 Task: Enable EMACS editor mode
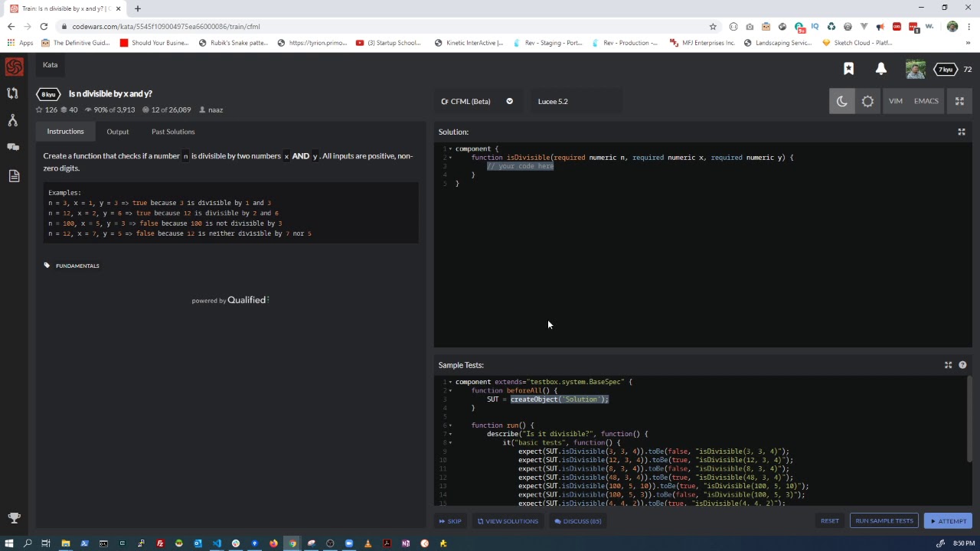pyautogui.click(x=926, y=101)
